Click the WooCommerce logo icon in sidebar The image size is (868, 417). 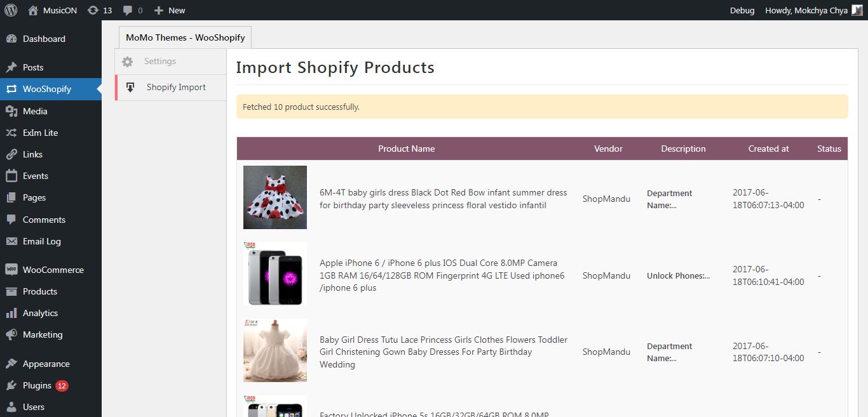click(11, 270)
